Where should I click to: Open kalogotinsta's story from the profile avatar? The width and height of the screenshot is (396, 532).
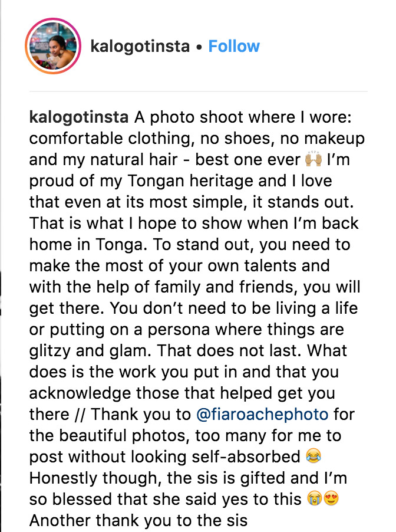coord(53,46)
